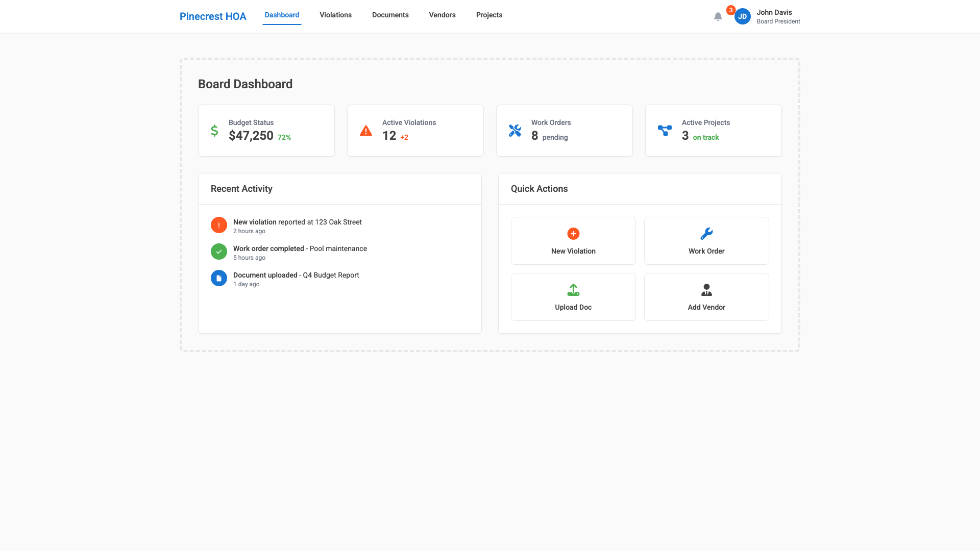This screenshot has height=551, width=980.
Task: Click the Work Orders tools icon
Action: point(515,131)
